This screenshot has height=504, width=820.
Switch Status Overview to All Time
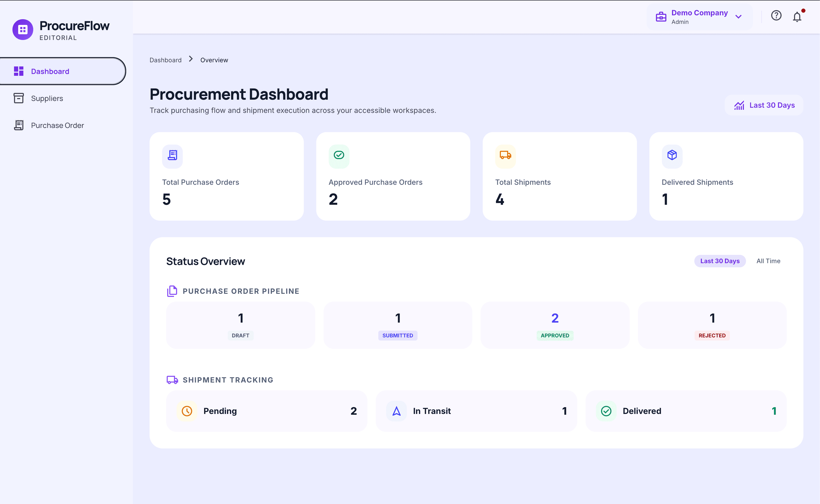(768, 261)
